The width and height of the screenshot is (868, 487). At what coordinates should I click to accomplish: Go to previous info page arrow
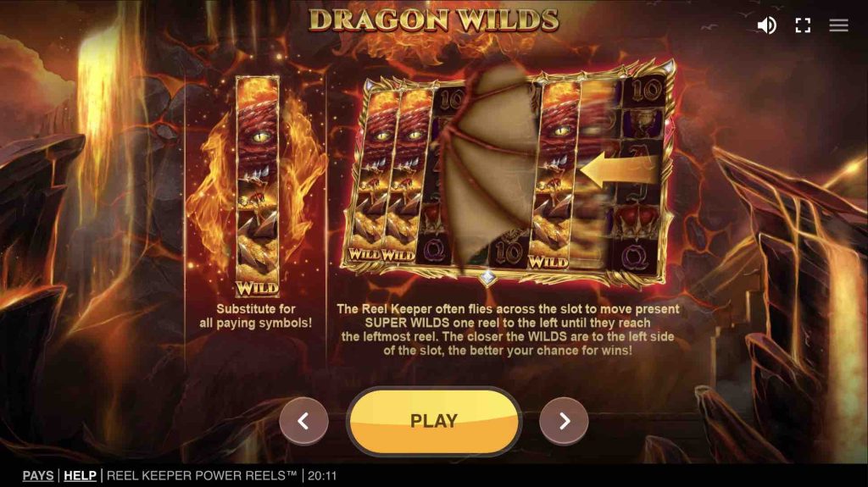point(303,421)
